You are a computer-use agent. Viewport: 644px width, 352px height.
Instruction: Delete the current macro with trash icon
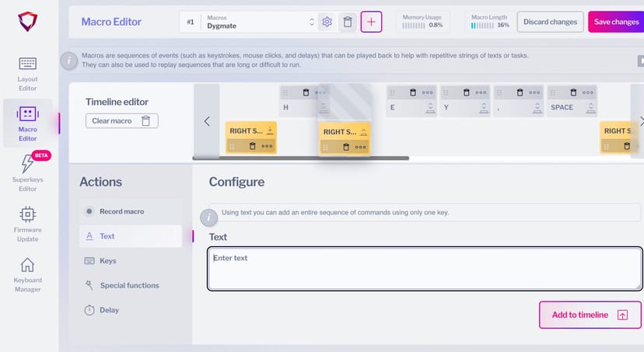point(348,22)
